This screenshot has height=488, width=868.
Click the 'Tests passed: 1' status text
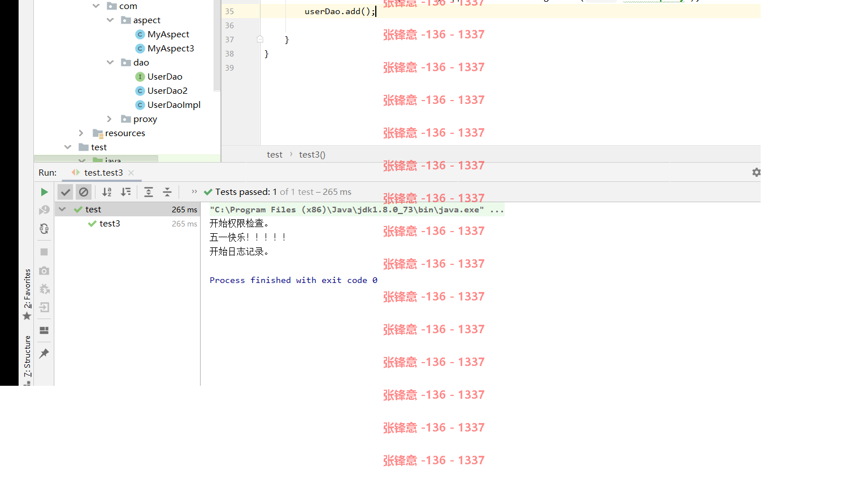tap(246, 192)
